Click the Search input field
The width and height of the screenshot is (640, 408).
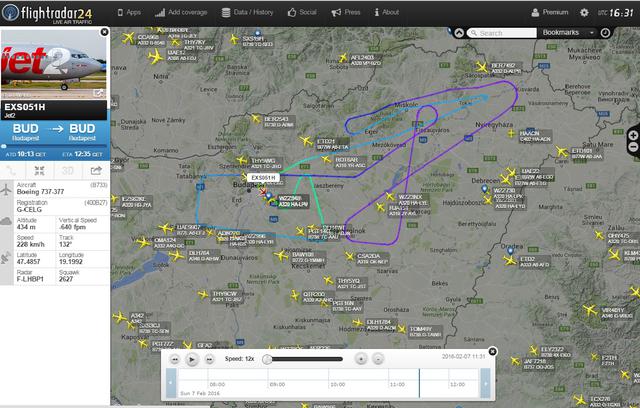pyautogui.click(x=502, y=33)
